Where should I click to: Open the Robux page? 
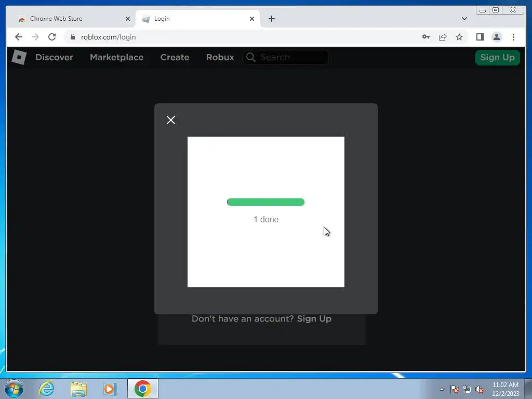[x=220, y=57]
